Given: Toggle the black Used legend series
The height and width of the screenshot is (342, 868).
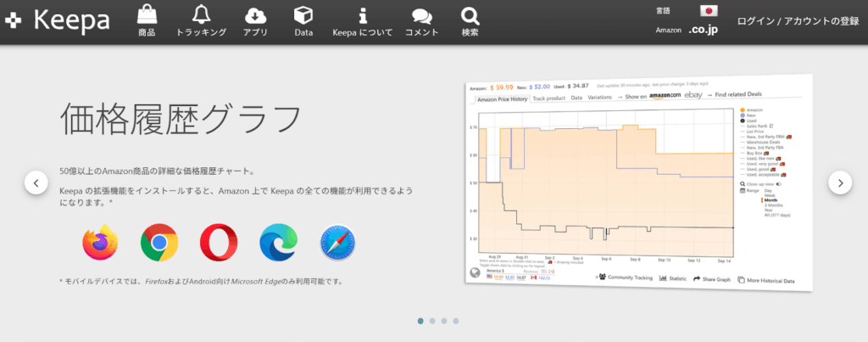Looking at the screenshot, I should (x=749, y=121).
